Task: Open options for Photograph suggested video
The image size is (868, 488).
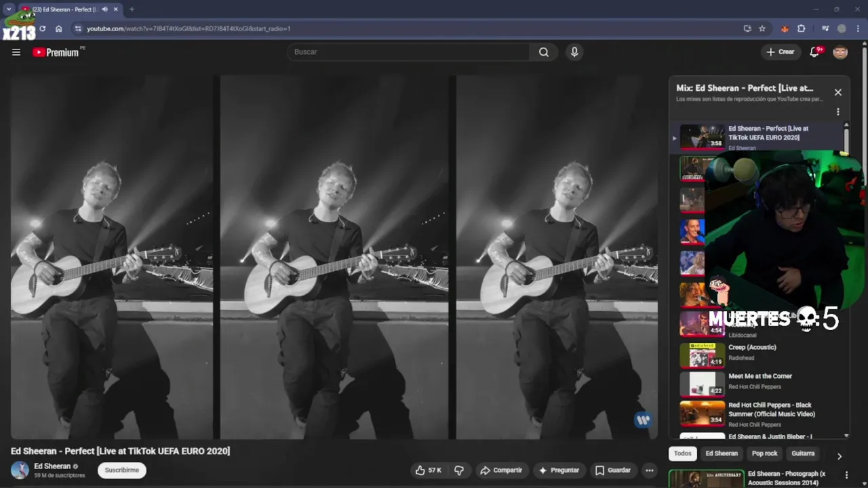Action: click(846, 475)
